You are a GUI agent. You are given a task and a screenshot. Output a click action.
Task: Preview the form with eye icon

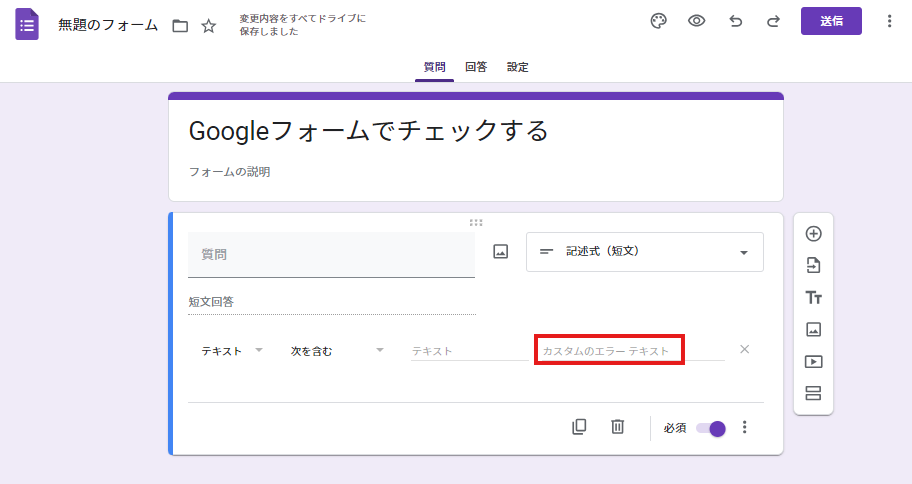click(x=696, y=22)
